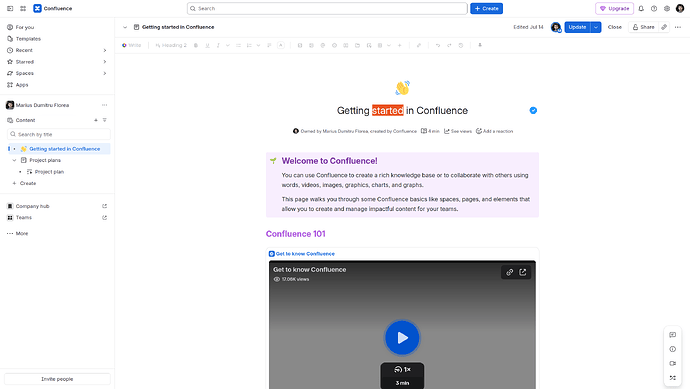
Task: Redo the last edit
Action: [x=449, y=45]
